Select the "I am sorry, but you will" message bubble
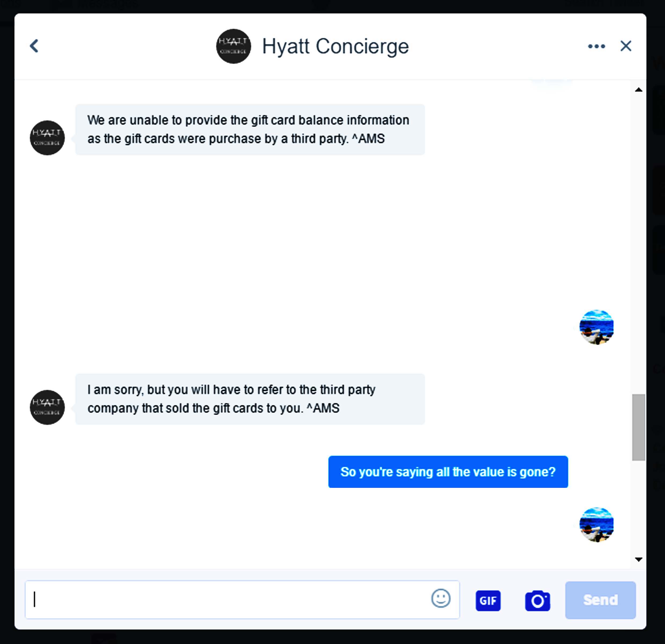 (250, 399)
